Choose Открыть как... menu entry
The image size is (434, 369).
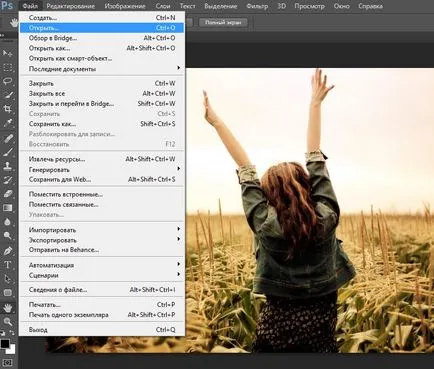(102, 48)
